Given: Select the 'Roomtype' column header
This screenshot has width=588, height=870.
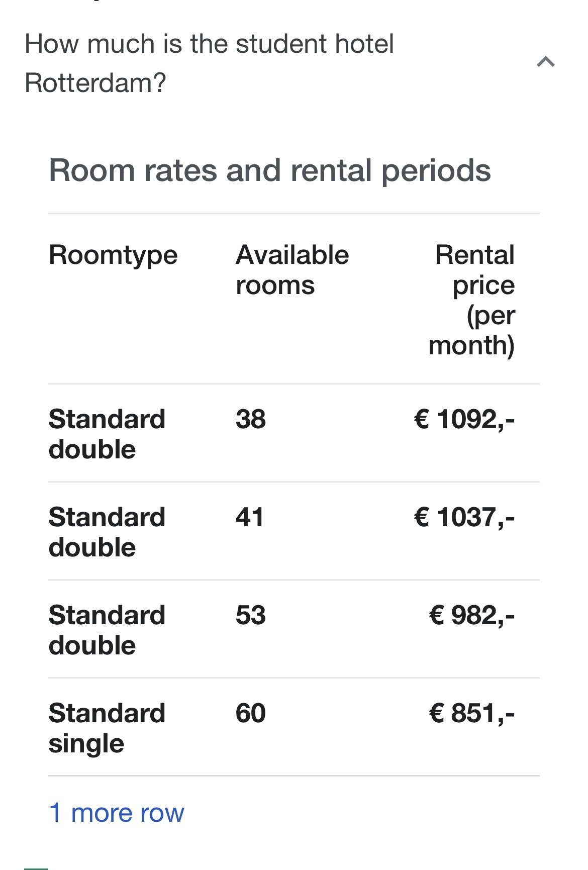Looking at the screenshot, I should click(x=113, y=255).
